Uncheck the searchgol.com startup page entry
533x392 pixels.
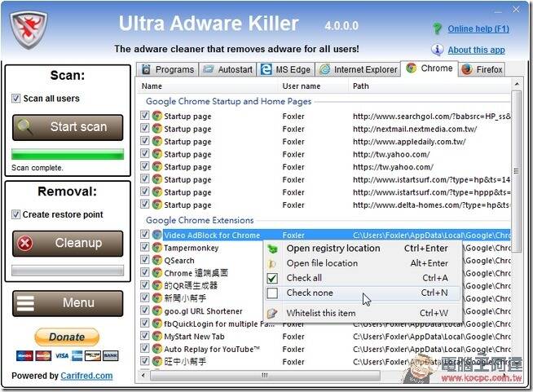coord(145,115)
